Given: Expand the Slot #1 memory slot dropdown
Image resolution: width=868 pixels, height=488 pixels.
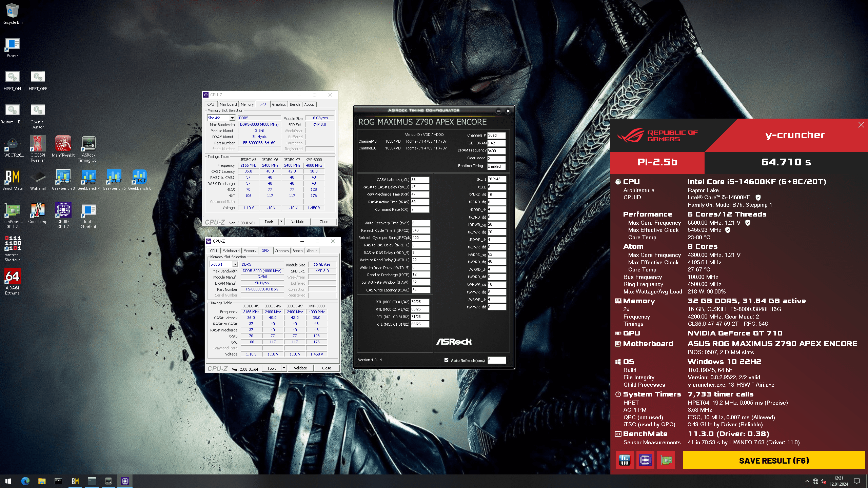Looking at the screenshot, I should point(235,264).
